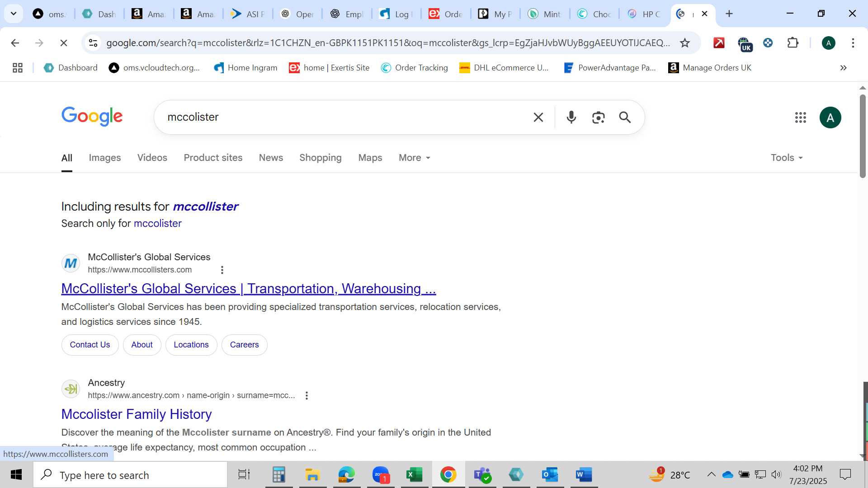868x488 pixels.
Task: Open the Windows Start menu
Action: pyautogui.click(x=16, y=475)
